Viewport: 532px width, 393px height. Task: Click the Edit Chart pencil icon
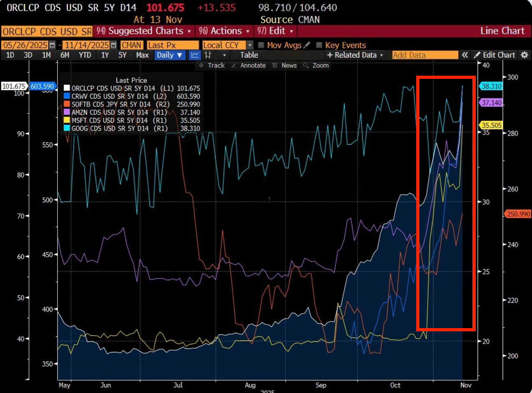pyautogui.click(x=477, y=55)
